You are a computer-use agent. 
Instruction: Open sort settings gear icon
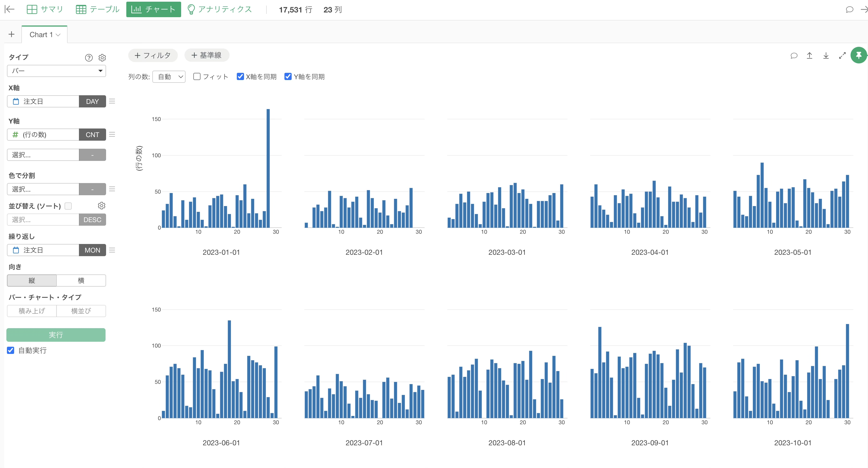coord(101,205)
